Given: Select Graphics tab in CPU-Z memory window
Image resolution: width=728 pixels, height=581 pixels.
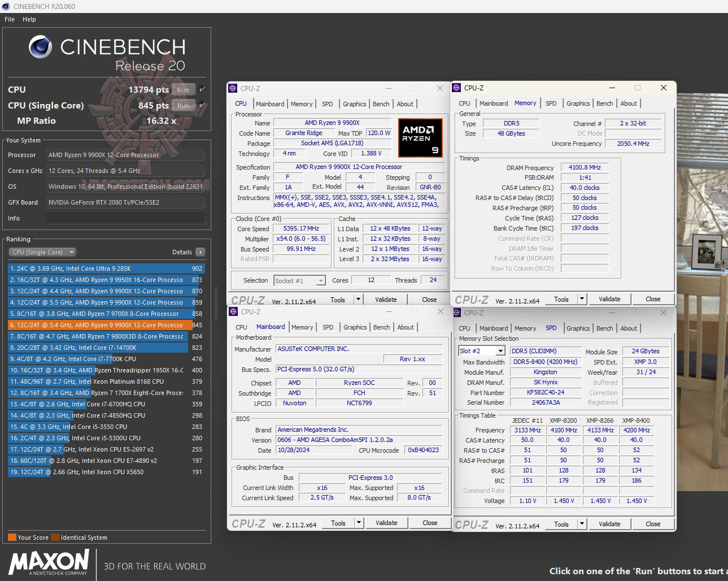Looking at the screenshot, I should (578, 103).
